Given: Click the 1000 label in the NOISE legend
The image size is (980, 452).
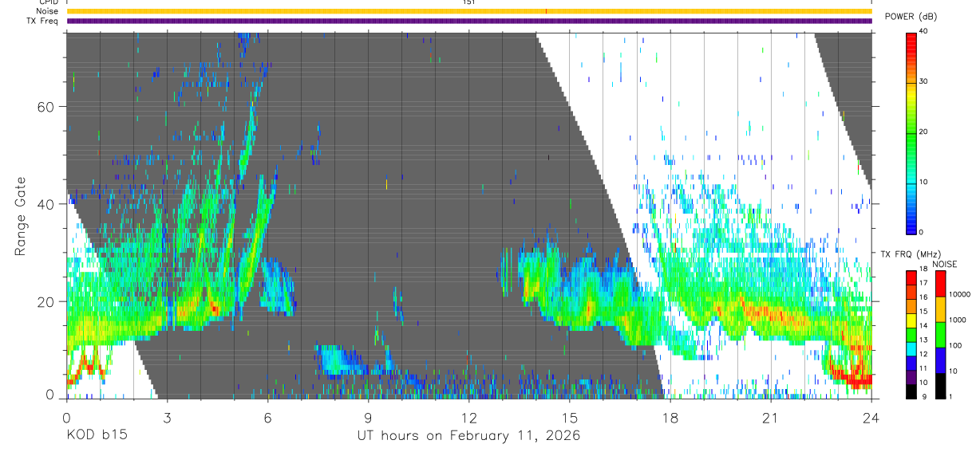Looking at the screenshot, I should [958, 320].
